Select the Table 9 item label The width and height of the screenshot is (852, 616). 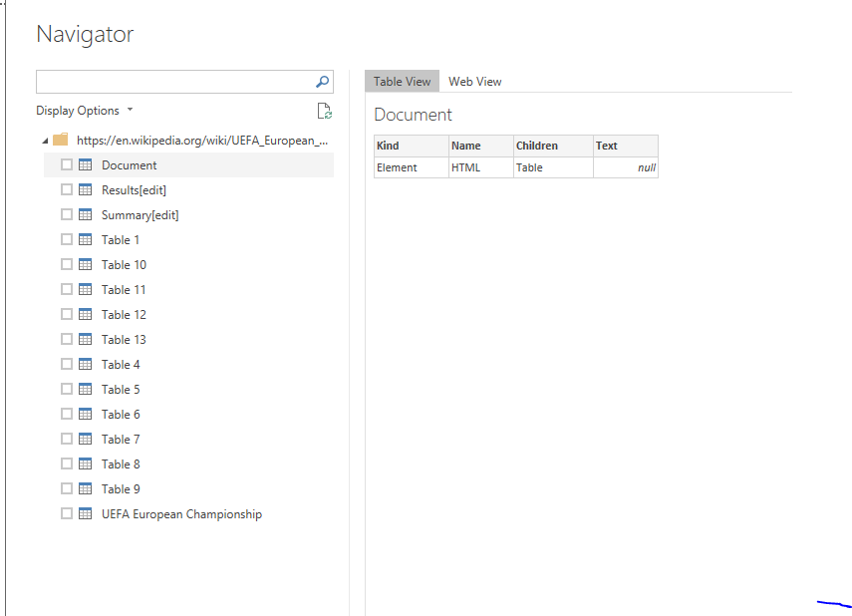(121, 488)
